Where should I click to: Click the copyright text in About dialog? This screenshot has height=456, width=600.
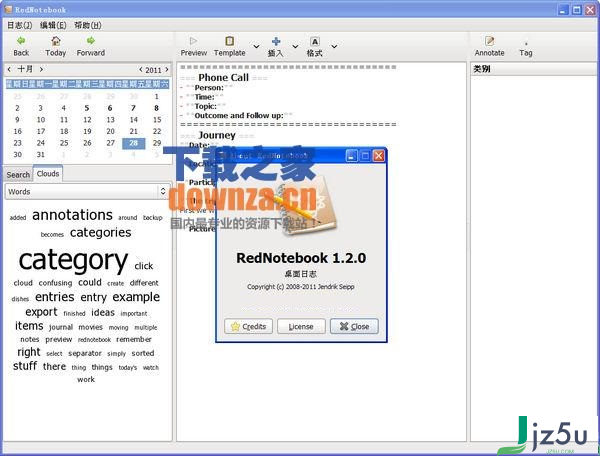(301, 287)
